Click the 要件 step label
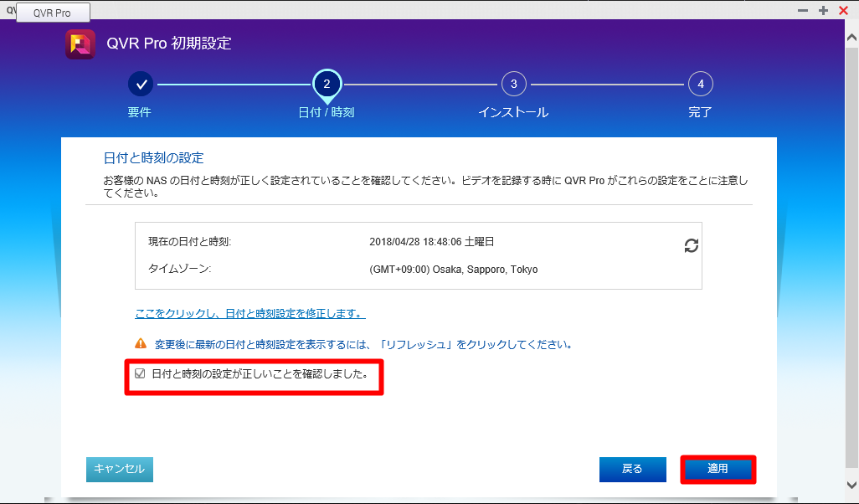 point(139,112)
